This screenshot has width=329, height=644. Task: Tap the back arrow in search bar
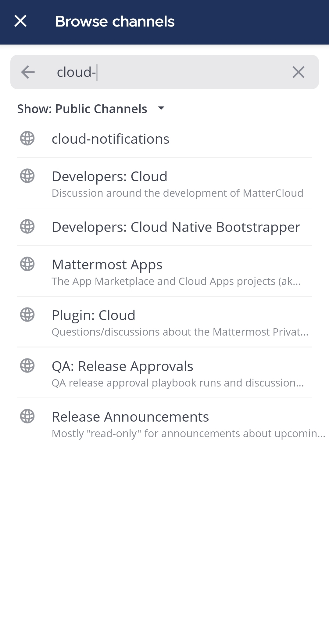(28, 72)
